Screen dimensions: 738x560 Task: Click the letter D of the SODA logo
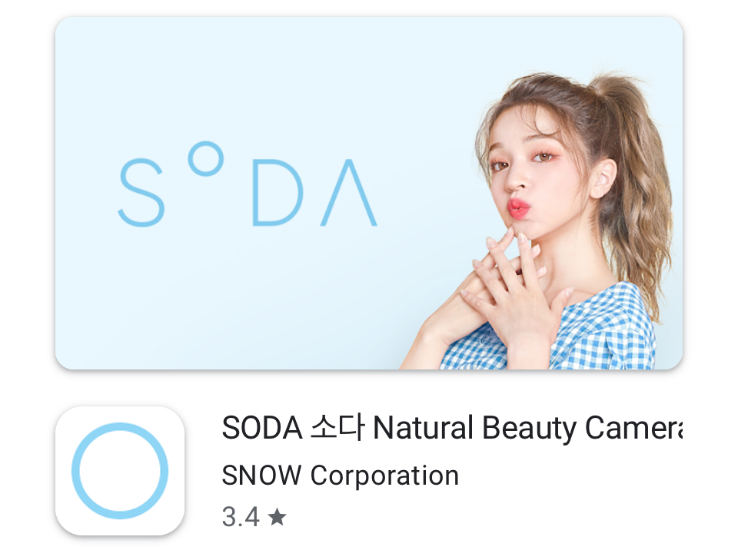click(278, 192)
